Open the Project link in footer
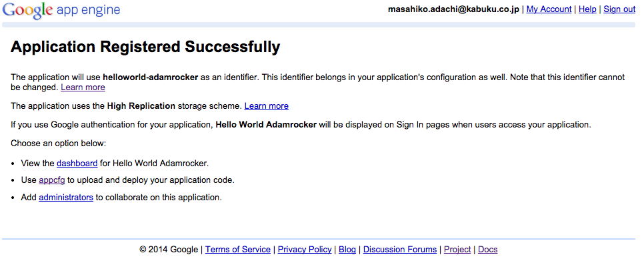The image size is (644, 261). 457,250
